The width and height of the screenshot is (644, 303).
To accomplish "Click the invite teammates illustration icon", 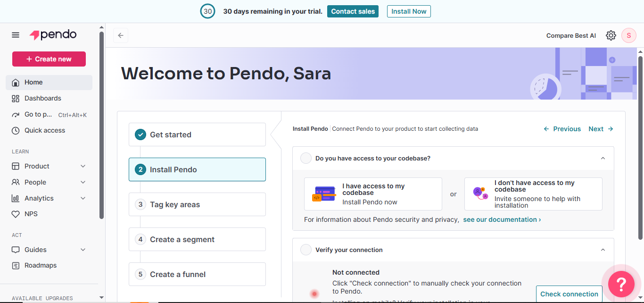I will (x=480, y=193).
